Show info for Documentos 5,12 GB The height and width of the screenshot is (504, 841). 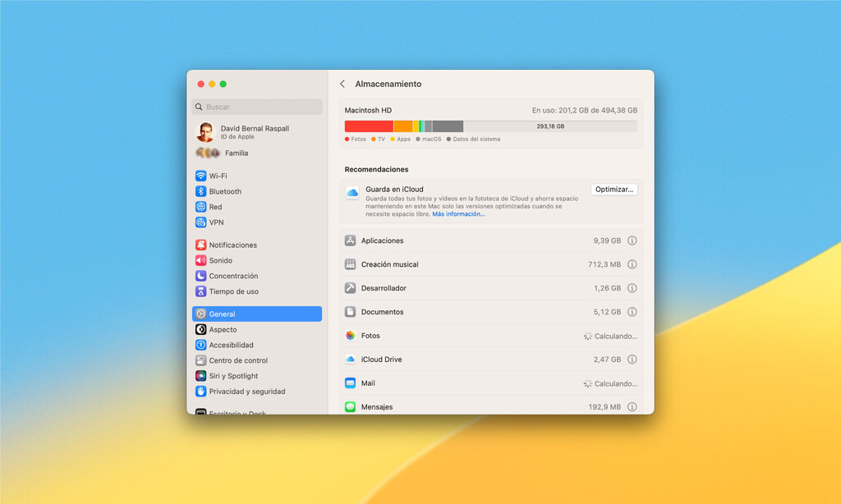coord(632,312)
